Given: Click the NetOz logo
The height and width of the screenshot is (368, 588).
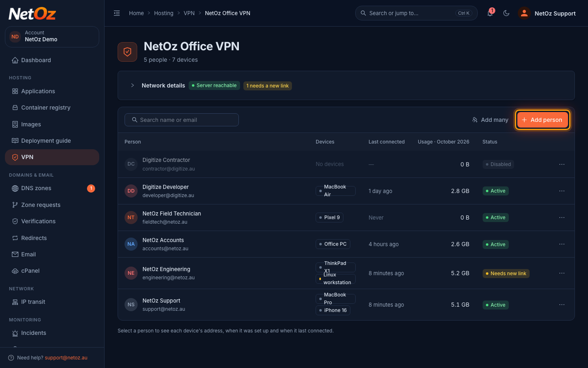Looking at the screenshot, I should click(x=32, y=14).
